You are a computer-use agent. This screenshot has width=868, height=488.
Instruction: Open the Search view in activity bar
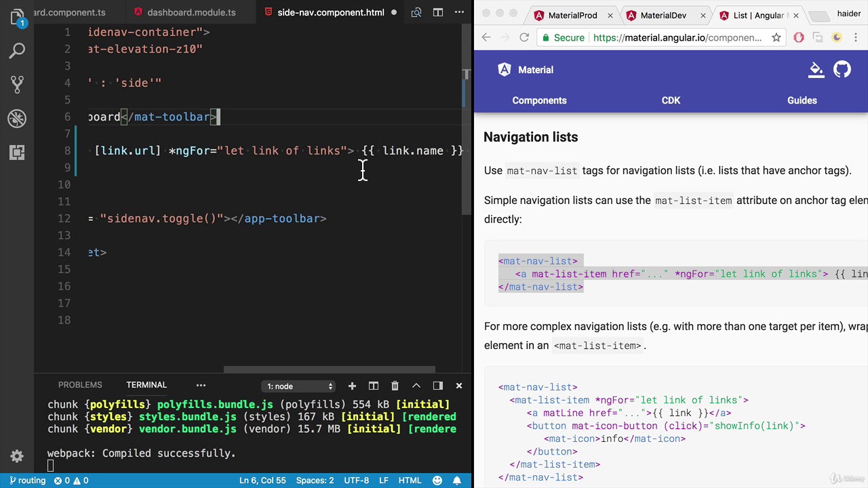(17, 51)
